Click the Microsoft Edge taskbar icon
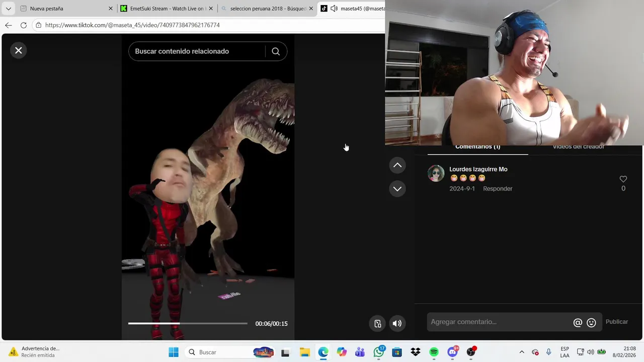Viewport: 644px width, 362px height. coord(323,352)
